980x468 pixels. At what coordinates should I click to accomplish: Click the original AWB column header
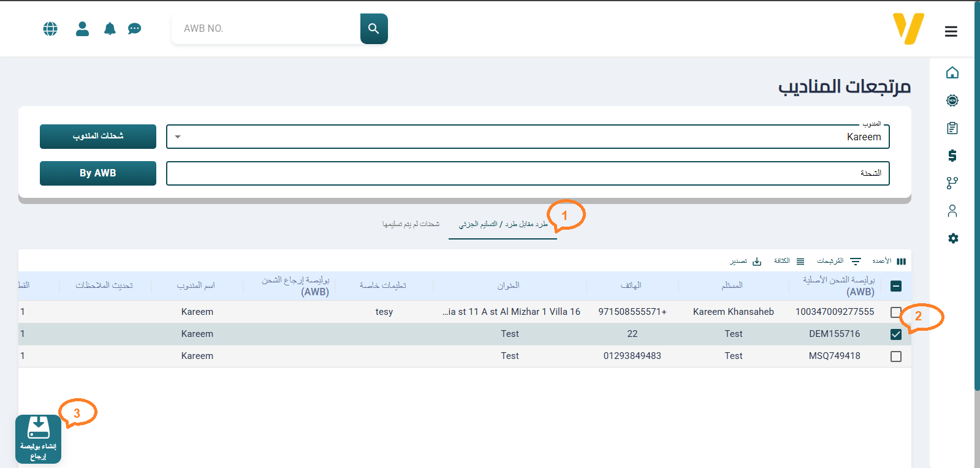click(x=838, y=286)
